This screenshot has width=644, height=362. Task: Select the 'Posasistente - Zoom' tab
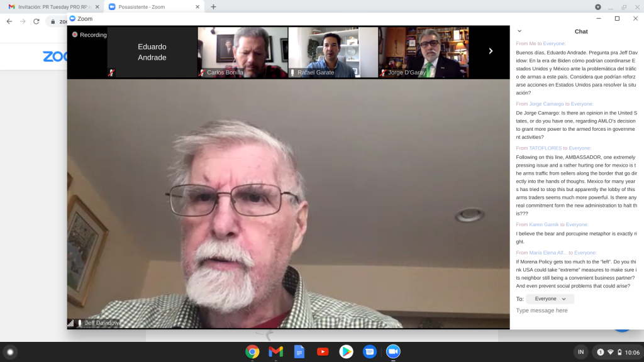[150, 6]
